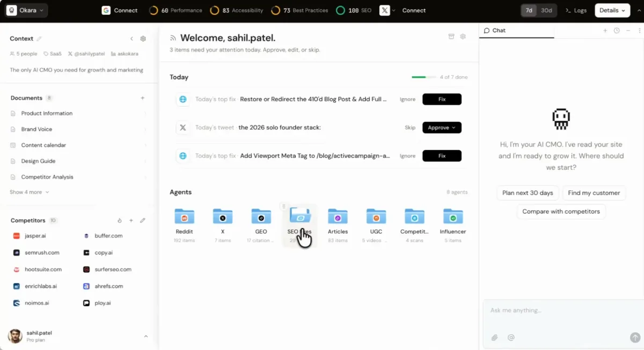Skip today's tweet
Image resolution: width=644 pixels, height=350 pixels.
tap(410, 128)
